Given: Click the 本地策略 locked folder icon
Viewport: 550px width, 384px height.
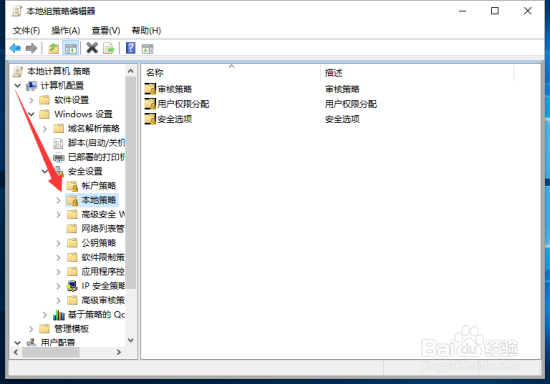Looking at the screenshot, I should pos(72,200).
